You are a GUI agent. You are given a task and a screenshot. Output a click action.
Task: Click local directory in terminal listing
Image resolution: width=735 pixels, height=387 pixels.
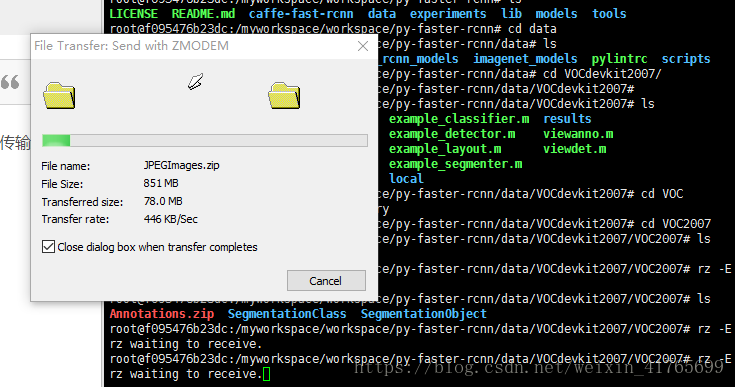pyautogui.click(x=406, y=179)
